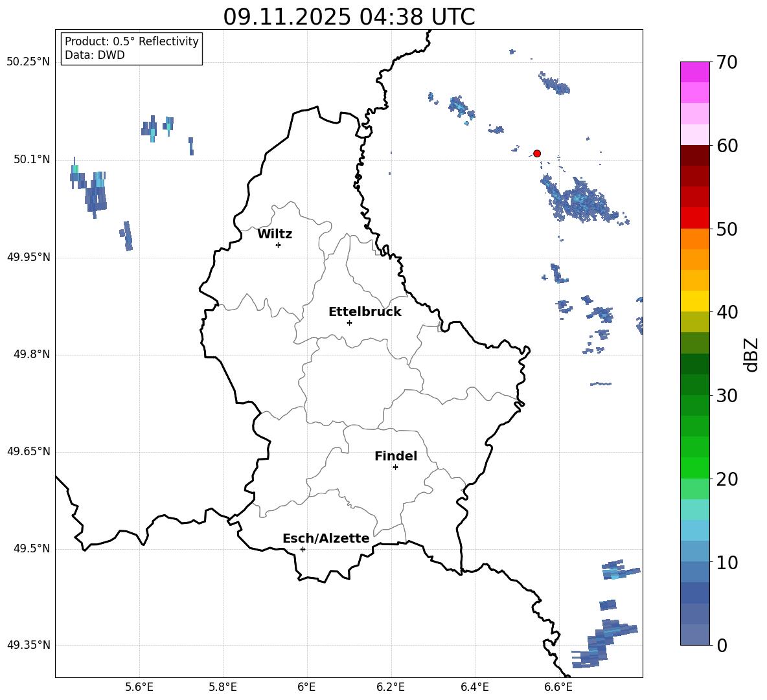Click the 40 colorbar tick label

click(x=727, y=312)
